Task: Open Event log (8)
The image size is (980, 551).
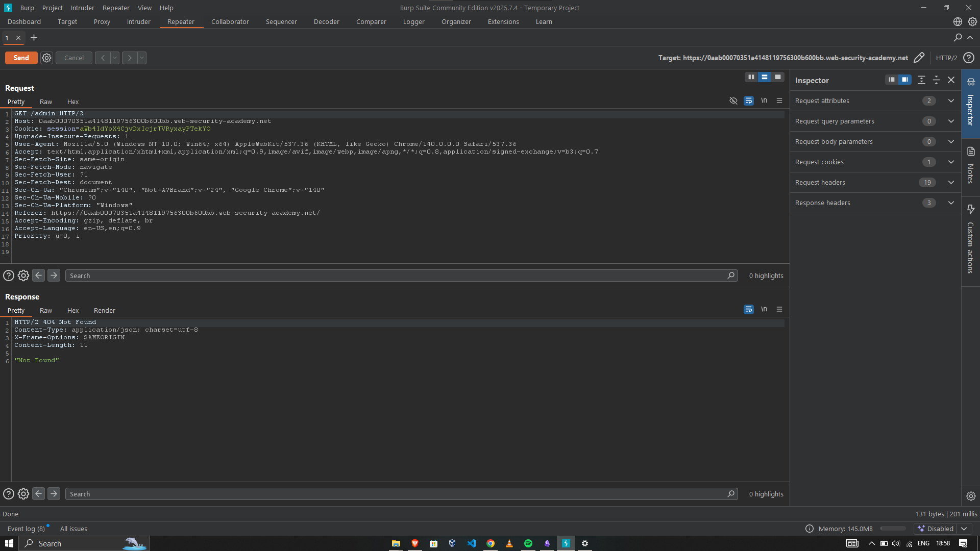Action: click(26, 529)
